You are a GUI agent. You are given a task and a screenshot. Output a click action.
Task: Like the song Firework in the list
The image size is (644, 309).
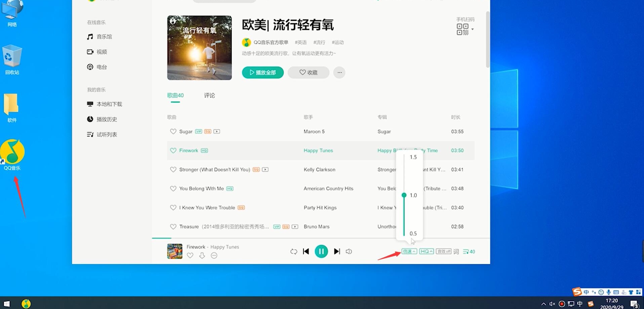click(173, 150)
